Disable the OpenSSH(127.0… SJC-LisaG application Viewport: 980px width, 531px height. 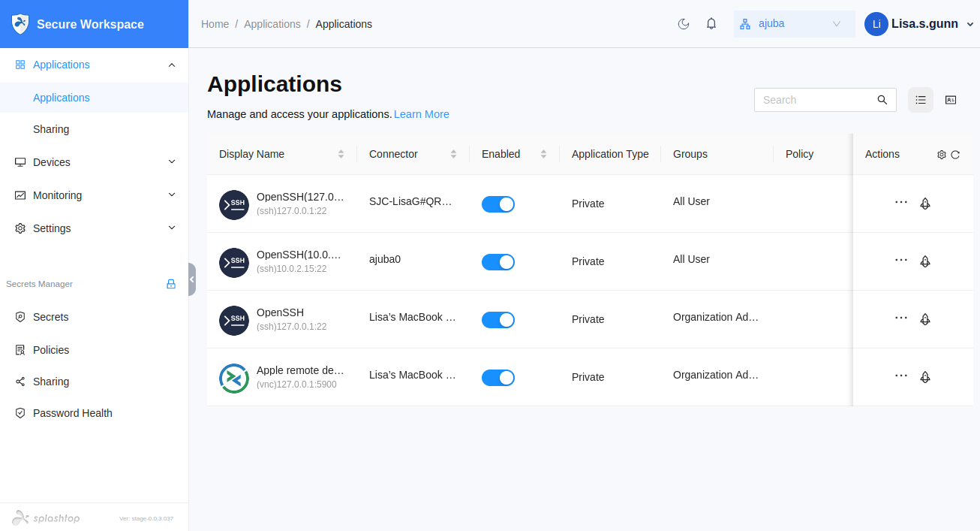(x=498, y=204)
